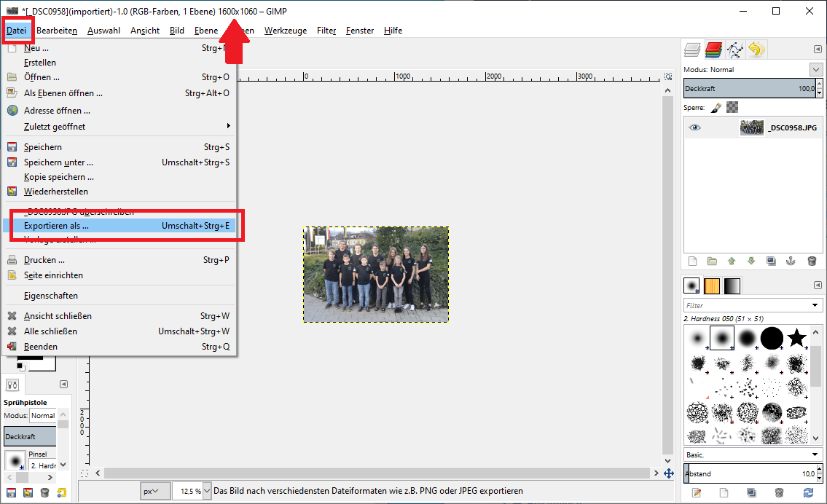Viewport: 827px width, 504px height.
Task: Toggle lock alpha channel checkerboard icon
Action: pyautogui.click(x=732, y=108)
